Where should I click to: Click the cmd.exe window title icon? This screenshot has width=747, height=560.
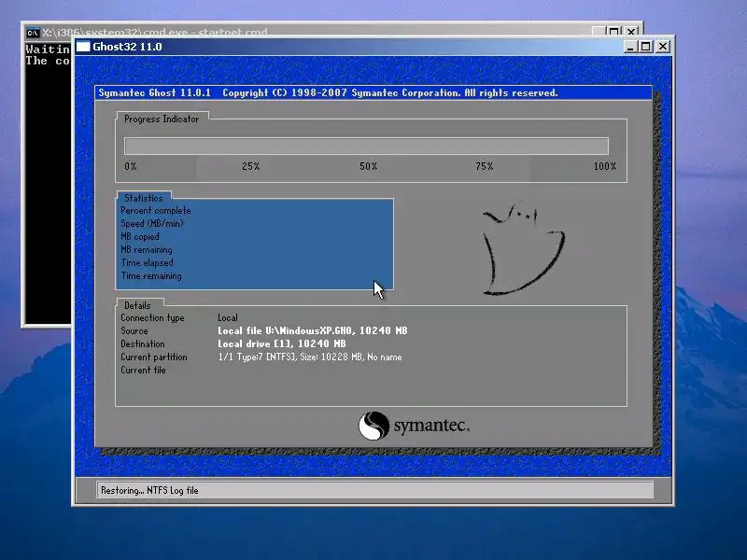click(33, 33)
